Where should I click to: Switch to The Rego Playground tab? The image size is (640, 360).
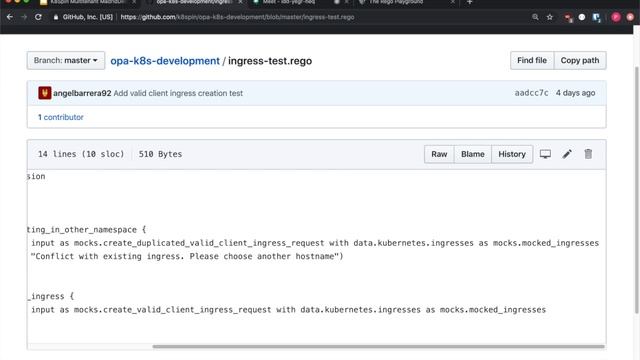point(396,2)
